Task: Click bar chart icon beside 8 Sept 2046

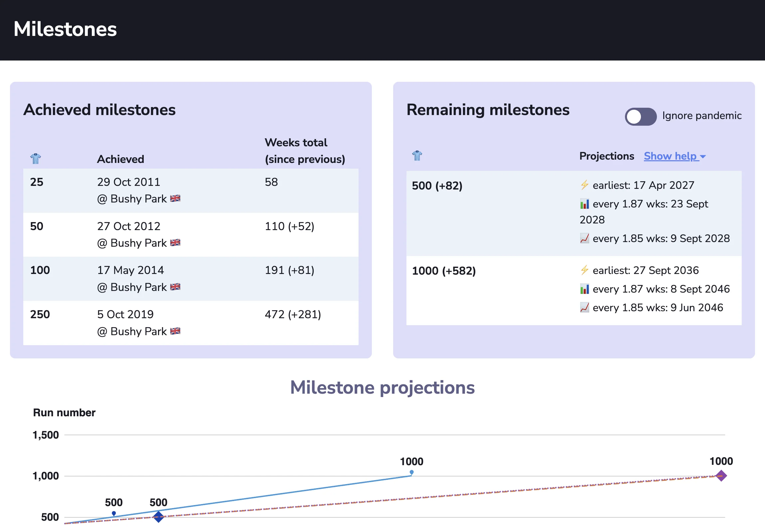Action: [x=584, y=289]
